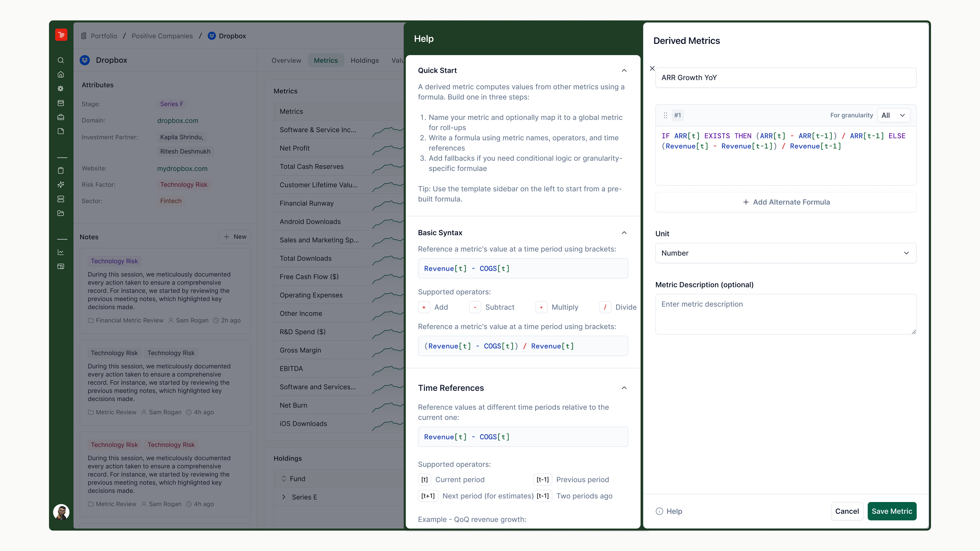
Task: Open the search icon in left sidebar
Action: pyautogui.click(x=61, y=60)
